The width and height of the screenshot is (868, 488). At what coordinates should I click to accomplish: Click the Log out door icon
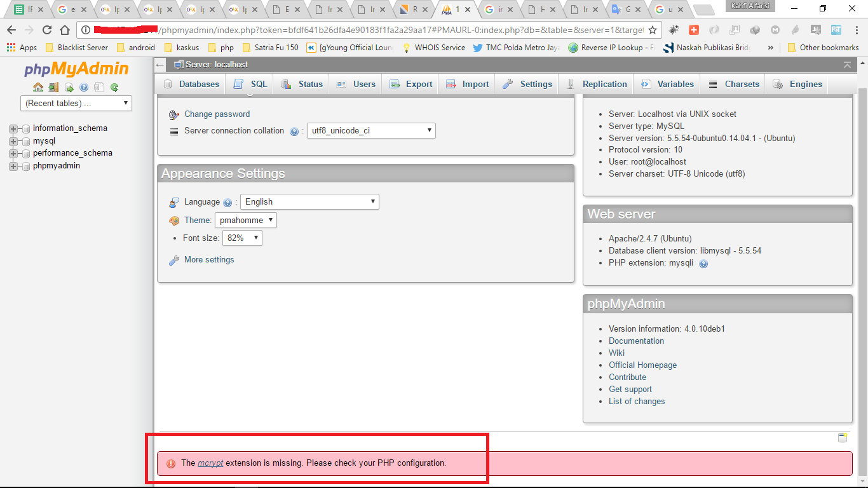pyautogui.click(x=54, y=87)
